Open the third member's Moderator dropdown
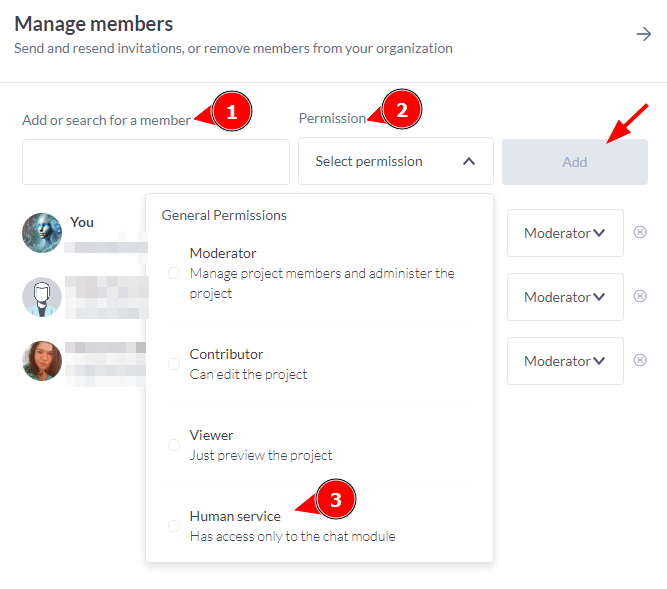 tap(565, 361)
